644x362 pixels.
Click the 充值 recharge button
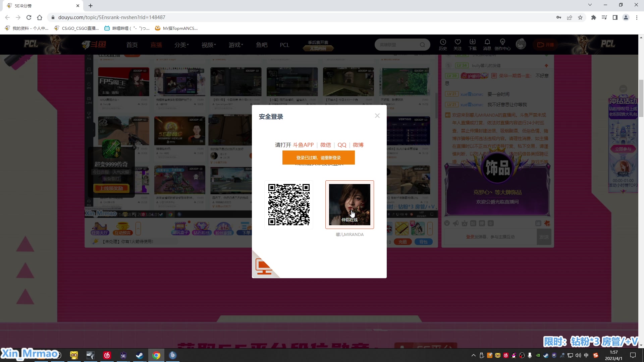click(403, 242)
